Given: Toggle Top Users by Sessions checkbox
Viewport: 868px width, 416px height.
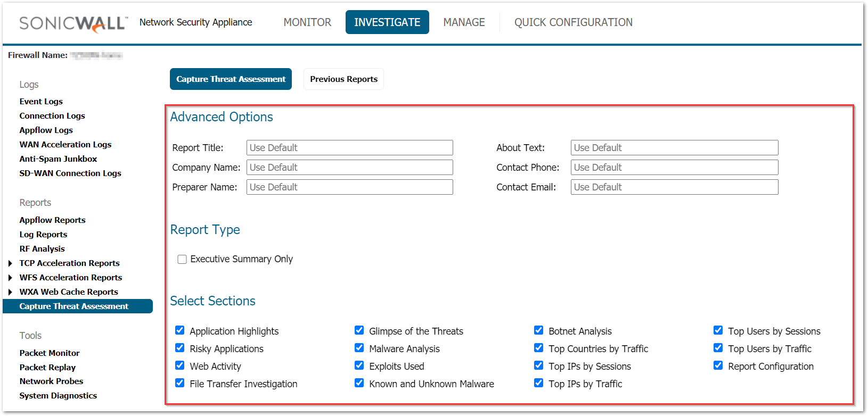Looking at the screenshot, I should point(718,330).
